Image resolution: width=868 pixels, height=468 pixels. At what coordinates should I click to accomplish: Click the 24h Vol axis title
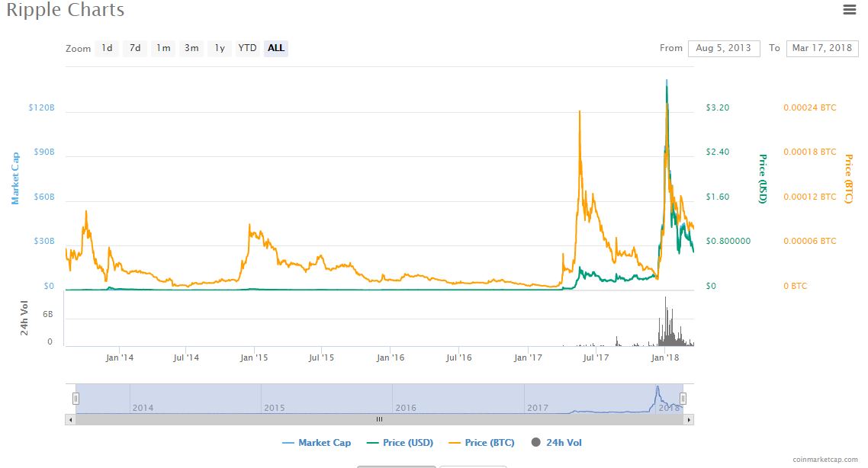point(24,318)
